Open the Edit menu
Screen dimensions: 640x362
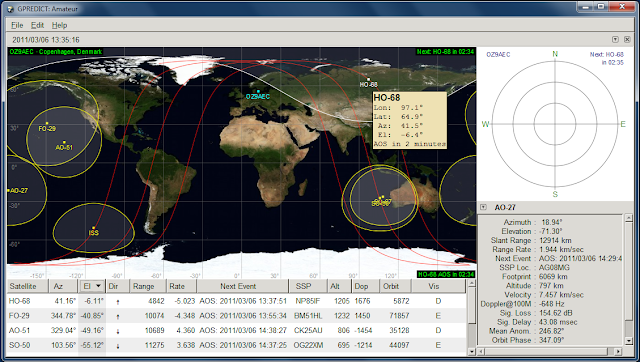tap(38, 25)
